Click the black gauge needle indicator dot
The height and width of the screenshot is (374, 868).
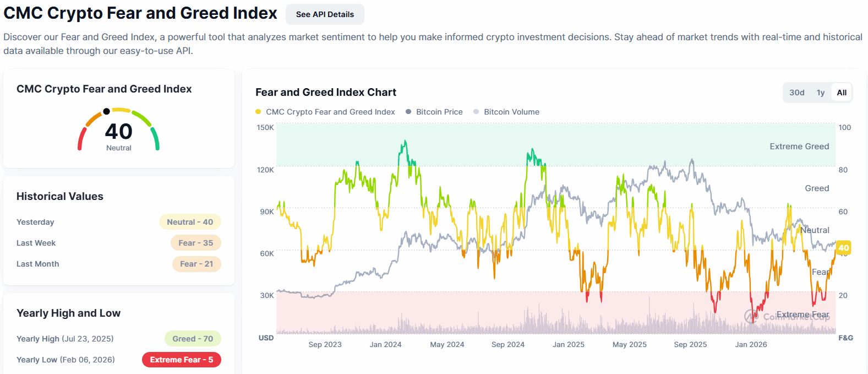click(x=106, y=111)
